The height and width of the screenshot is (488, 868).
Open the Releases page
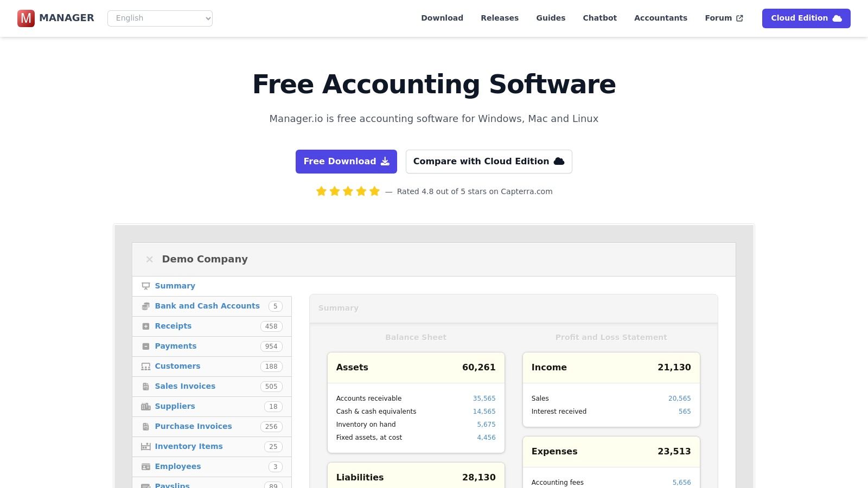(500, 18)
